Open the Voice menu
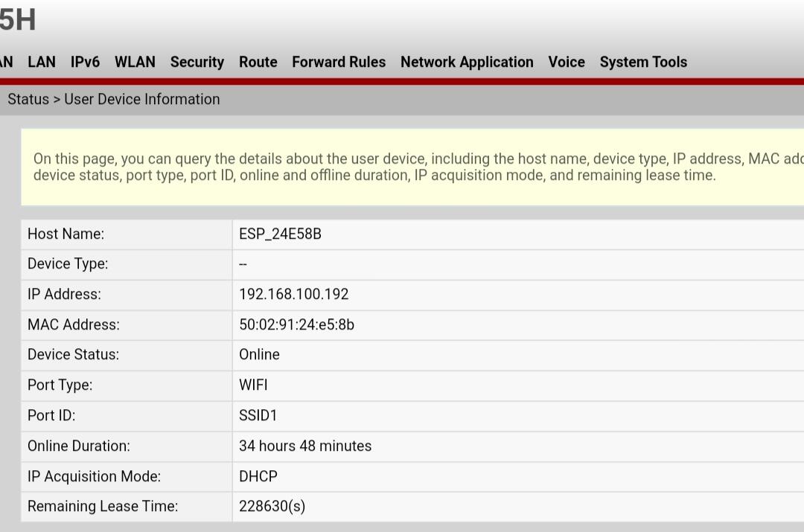This screenshot has width=804, height=532. [x=567, y=63]
